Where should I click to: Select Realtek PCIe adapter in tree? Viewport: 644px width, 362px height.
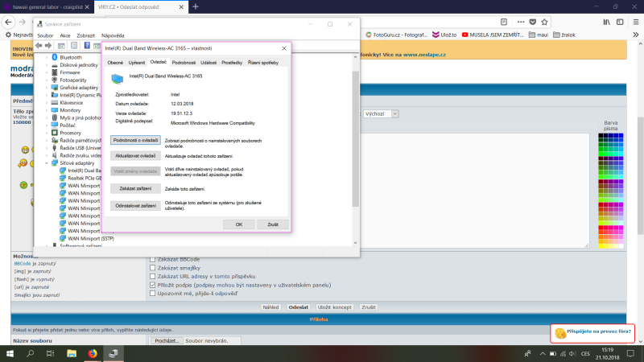pos(85,178)
